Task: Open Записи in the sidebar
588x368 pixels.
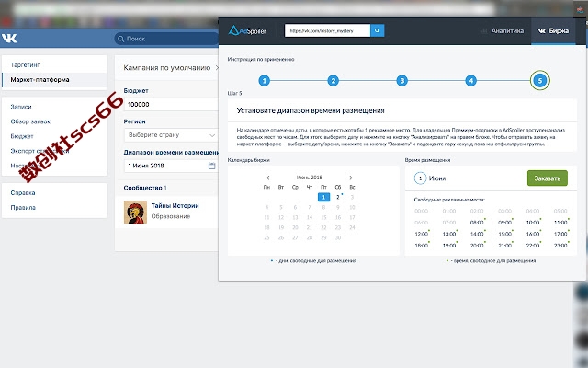Action: point(21,107)
